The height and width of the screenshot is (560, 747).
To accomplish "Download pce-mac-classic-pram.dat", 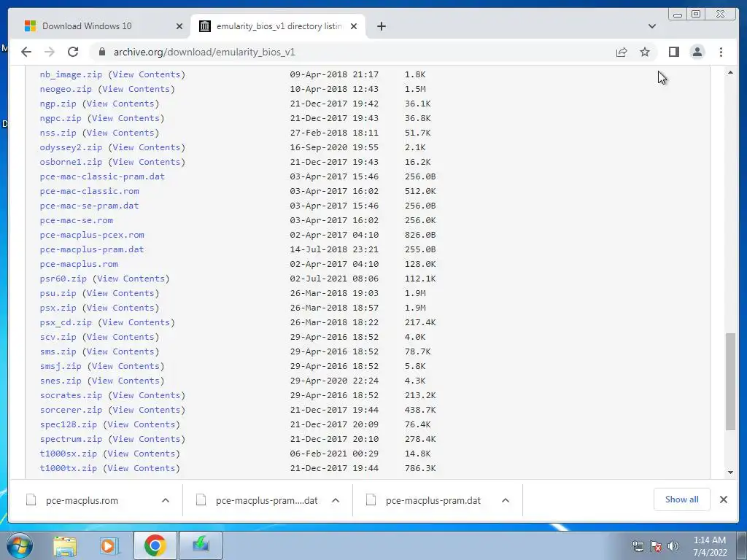I will pyautogui.click(x=102, y=176).
